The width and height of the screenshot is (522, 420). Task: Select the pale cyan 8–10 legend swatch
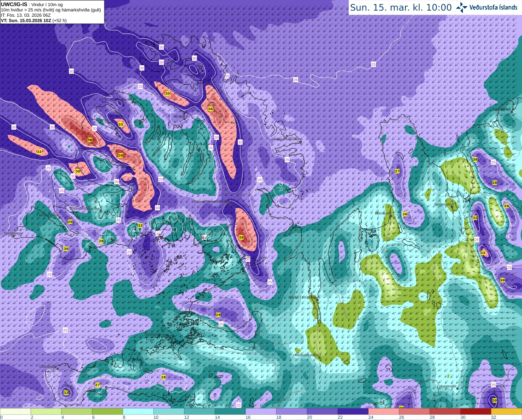click(x=138, y=411)
